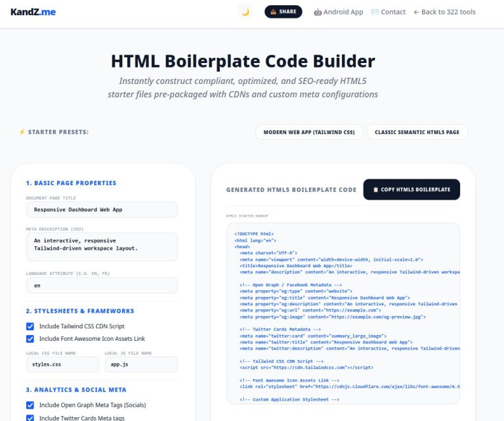Click the 'Open Graph / Facebook Metadata' comment line
The image size is (504, 421).
[x=291, y=285]
